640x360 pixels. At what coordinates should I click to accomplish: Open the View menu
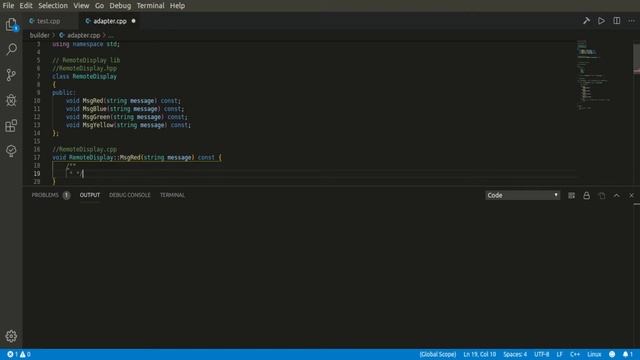[81, 6]
